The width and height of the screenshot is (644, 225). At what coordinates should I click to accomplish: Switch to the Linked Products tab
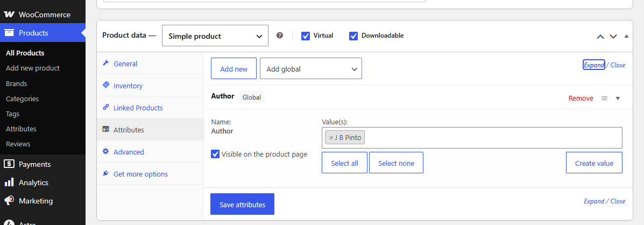tap(150, 108)
